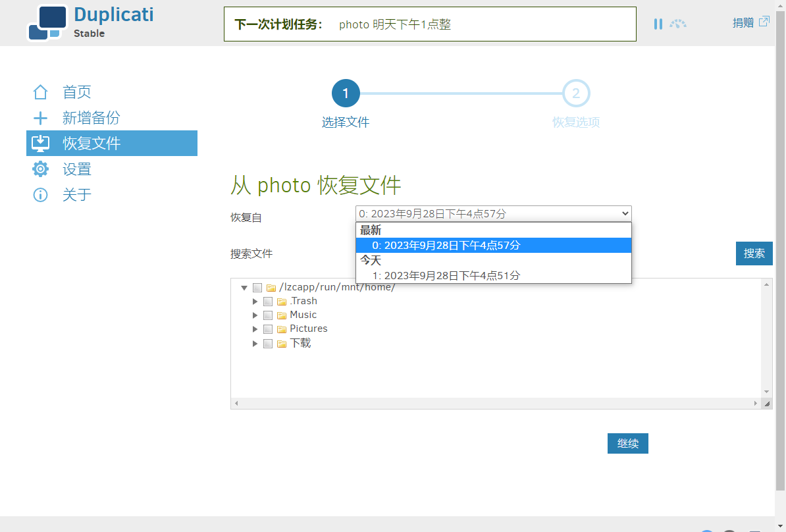Click the Duplicati logo icon
Image resolution: width=786 pixels, height=532 pixels.
47,22
